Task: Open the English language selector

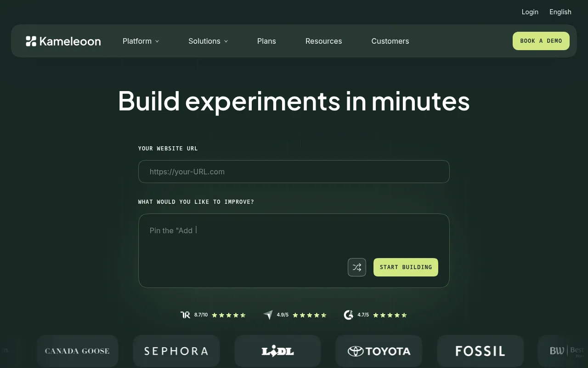Action: [x=560, y=12]
